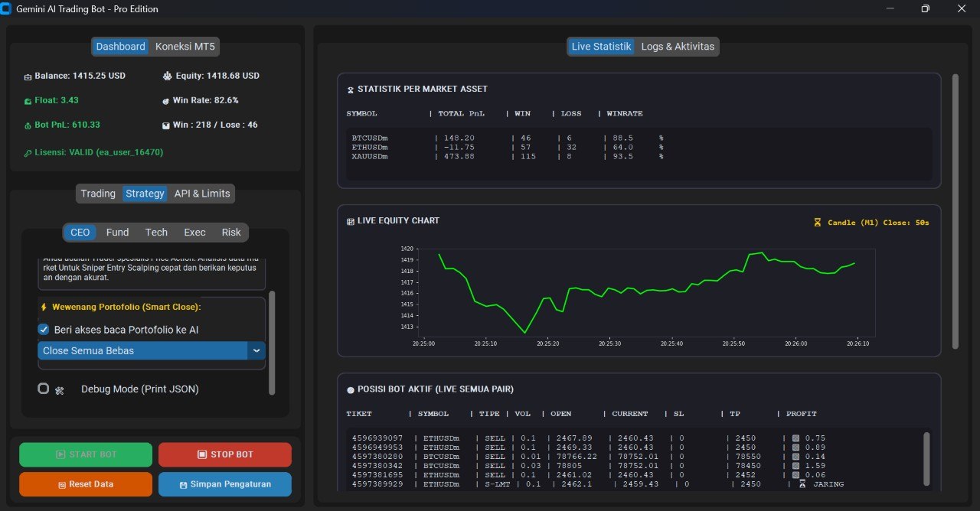Image resolution: width=980 pixels, height=511 pixels.
Task: Click the right panel main scrollbar
Action: click(955, 211)
